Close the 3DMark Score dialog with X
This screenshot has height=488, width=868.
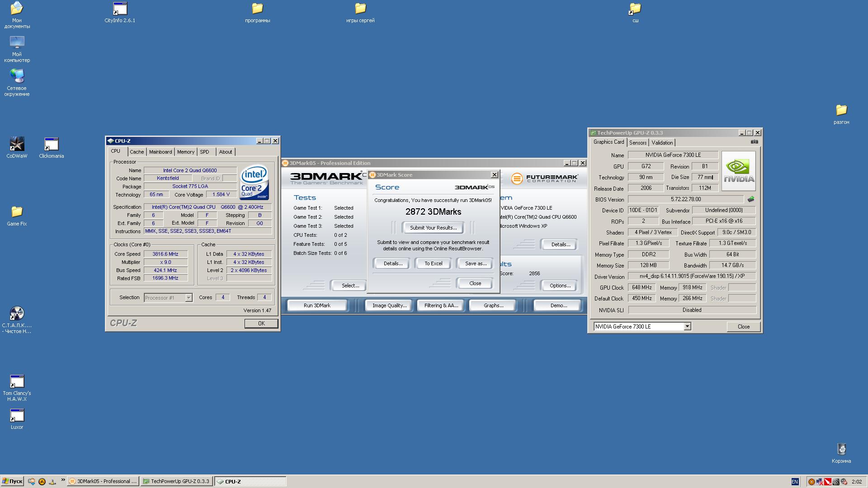(x=495, y=175)
